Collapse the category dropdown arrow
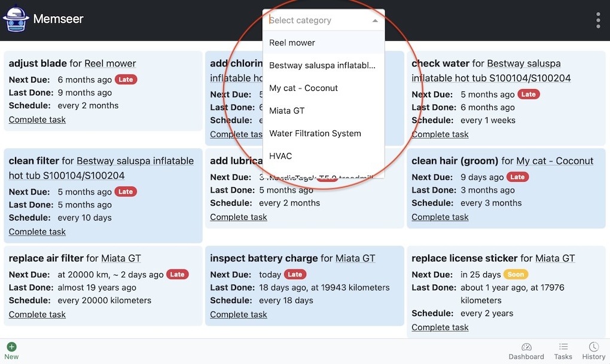The width and height of the screenshot is (610, 364). 375,20
